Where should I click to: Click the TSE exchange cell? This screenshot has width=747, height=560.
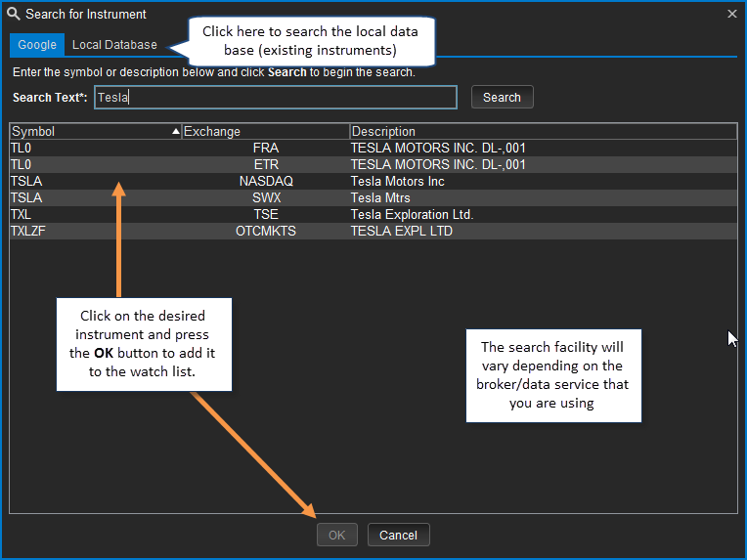point(266,215)
